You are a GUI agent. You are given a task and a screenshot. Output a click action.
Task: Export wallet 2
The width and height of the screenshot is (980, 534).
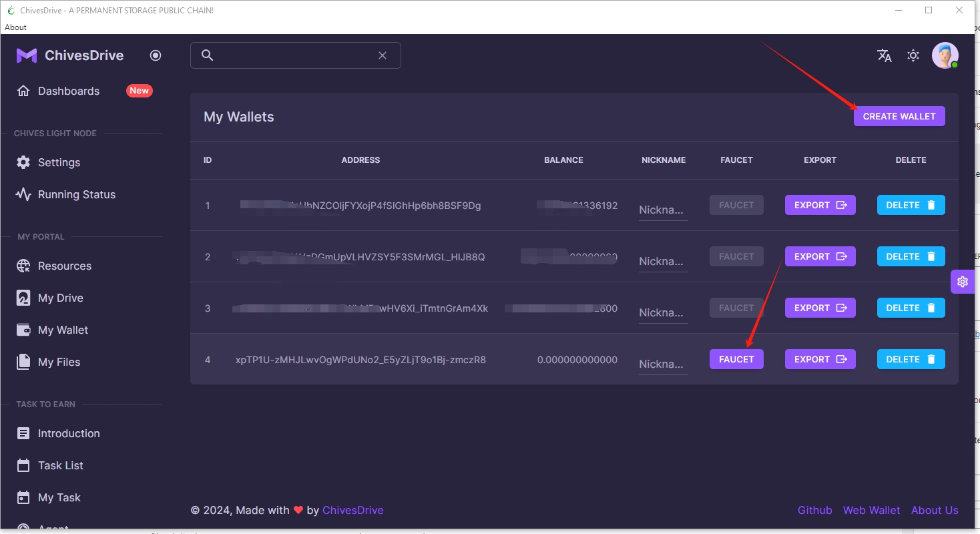tap(820, 256)
